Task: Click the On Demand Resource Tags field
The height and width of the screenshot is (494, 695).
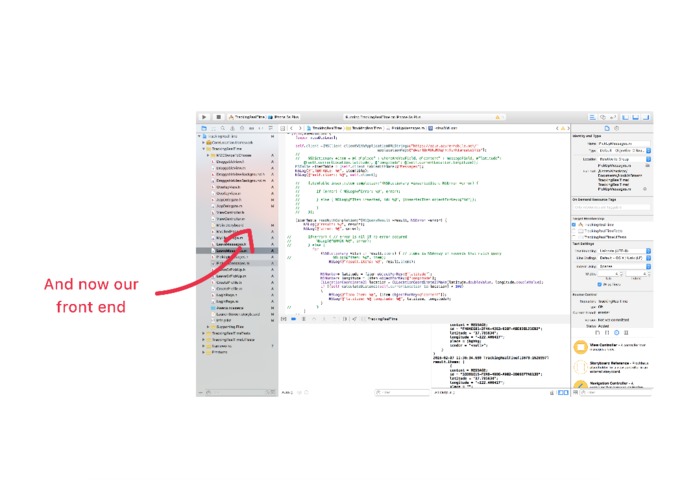Action: 612,207
